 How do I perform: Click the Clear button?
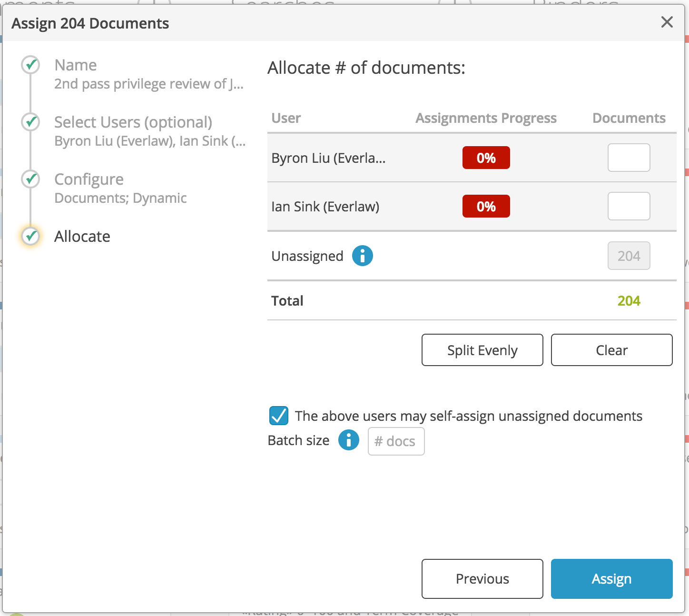pos(611,350)
